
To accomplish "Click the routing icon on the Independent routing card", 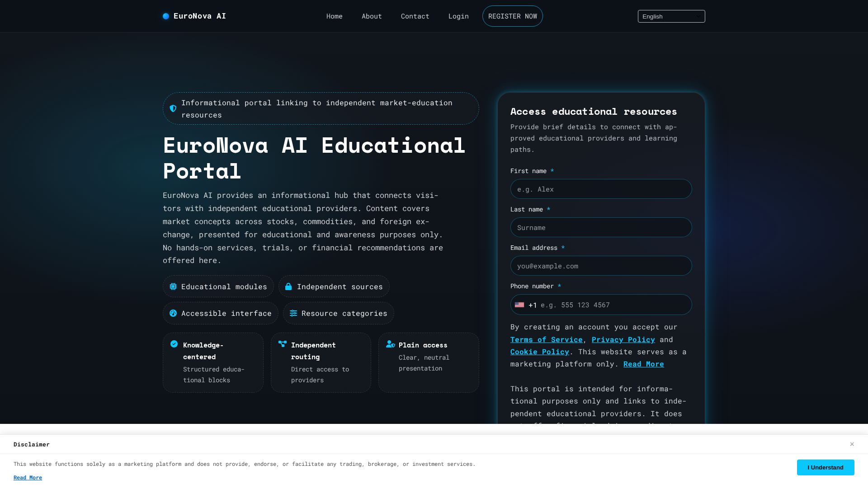I will pos(283,344).
